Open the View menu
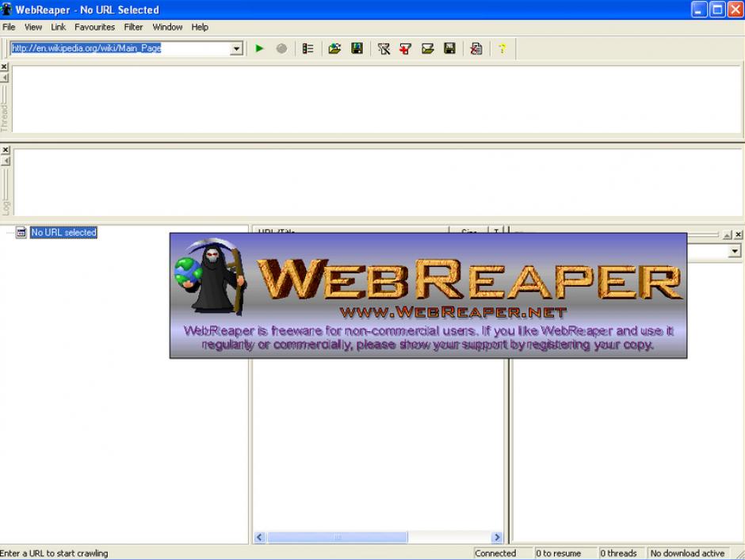Viewport: 745px width, 560px height. 33,27
